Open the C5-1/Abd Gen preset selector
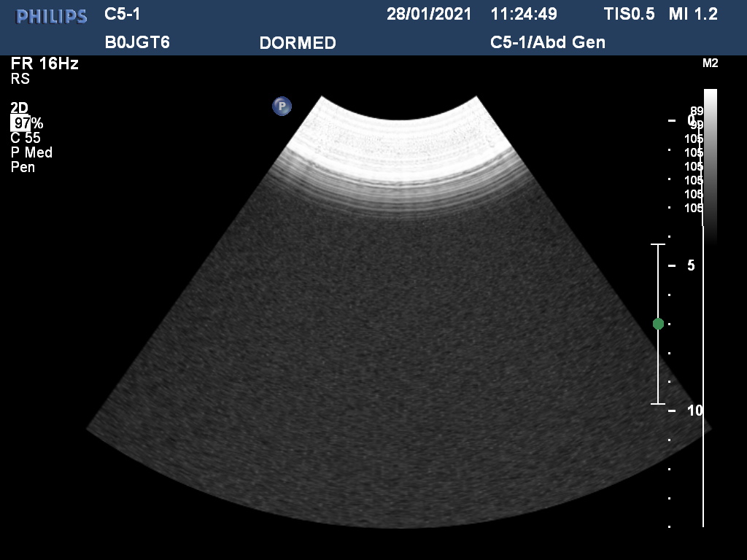 click(547, 42)
